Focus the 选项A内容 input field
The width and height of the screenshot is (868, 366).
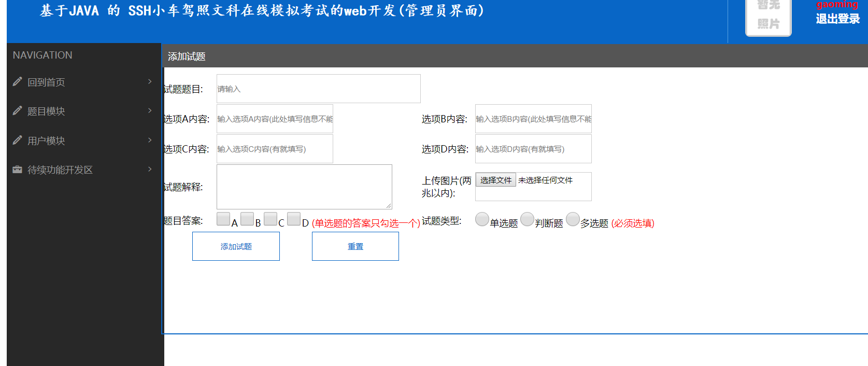(275, 119)
